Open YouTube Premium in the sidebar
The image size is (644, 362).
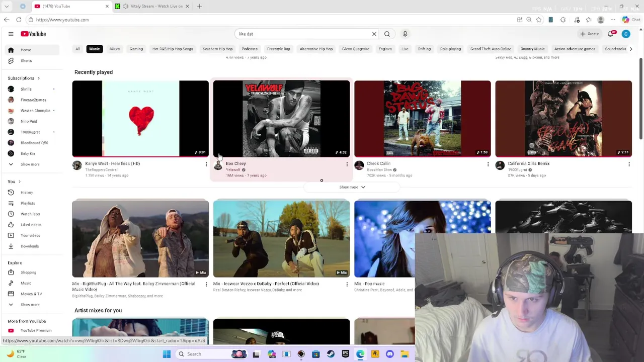[x=31, y=330]
